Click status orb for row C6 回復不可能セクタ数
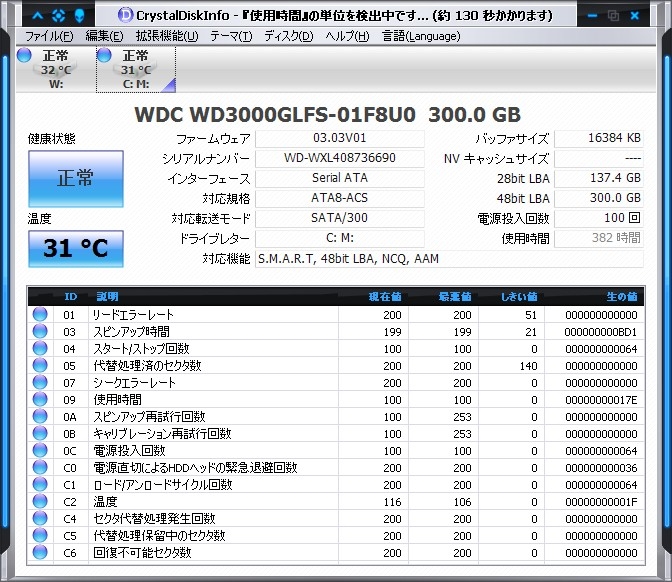 click(x=40, y=552)
